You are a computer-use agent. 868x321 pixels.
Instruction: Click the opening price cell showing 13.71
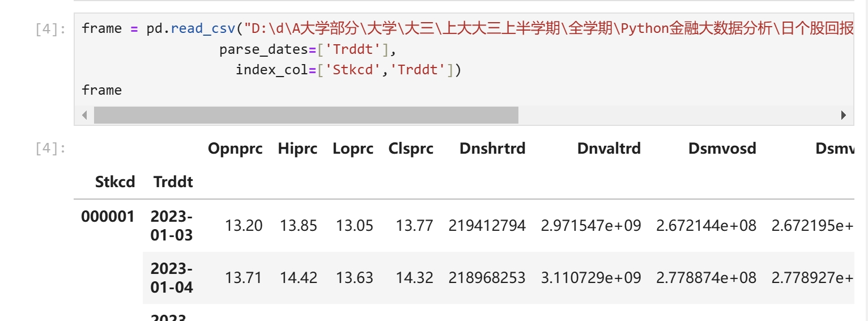point(244,278)
